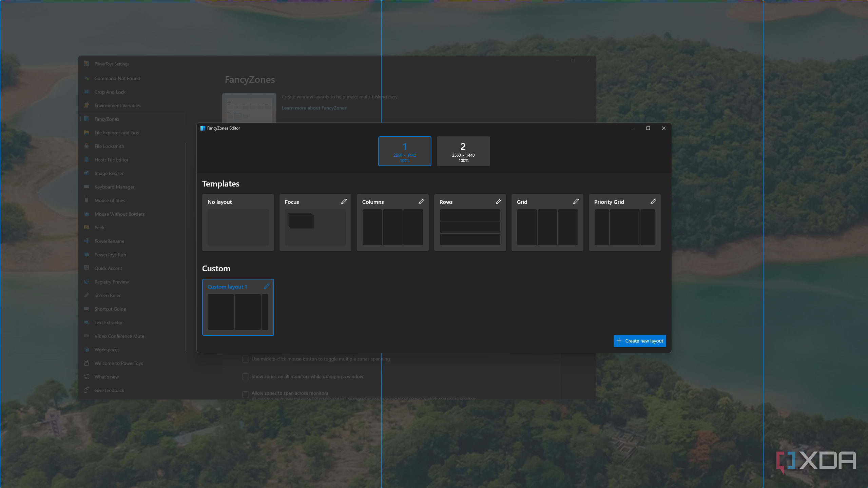868x488 pixels.
Task: Open Text Extractor in PowerToys sidebar
Action: (x=132, y=323)
